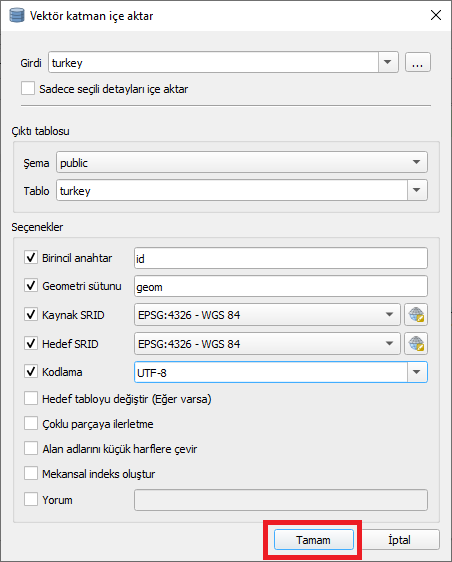Toggle the Hedef SRID checkbox
This screenshot has height=562, width=452.
[31, 343]
